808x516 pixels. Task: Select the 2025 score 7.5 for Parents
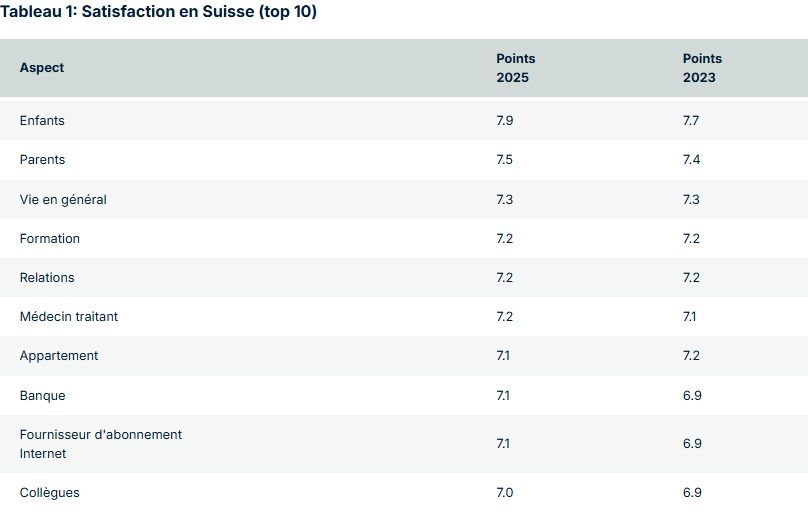click(505, 160)
